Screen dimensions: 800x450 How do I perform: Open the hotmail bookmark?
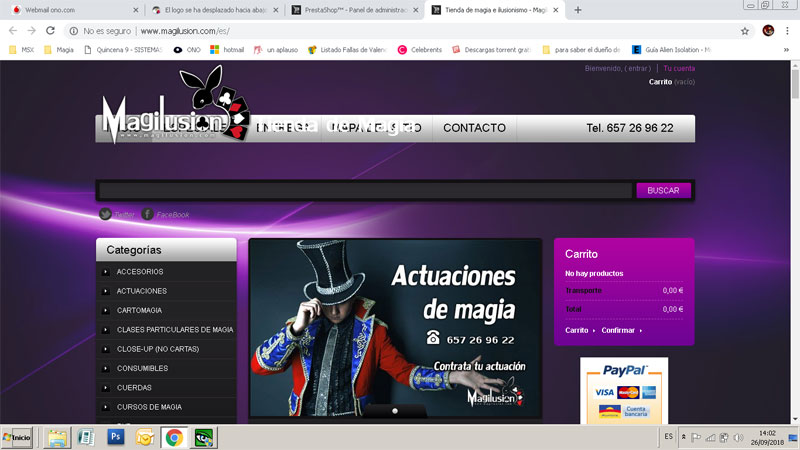click(227, 49)
